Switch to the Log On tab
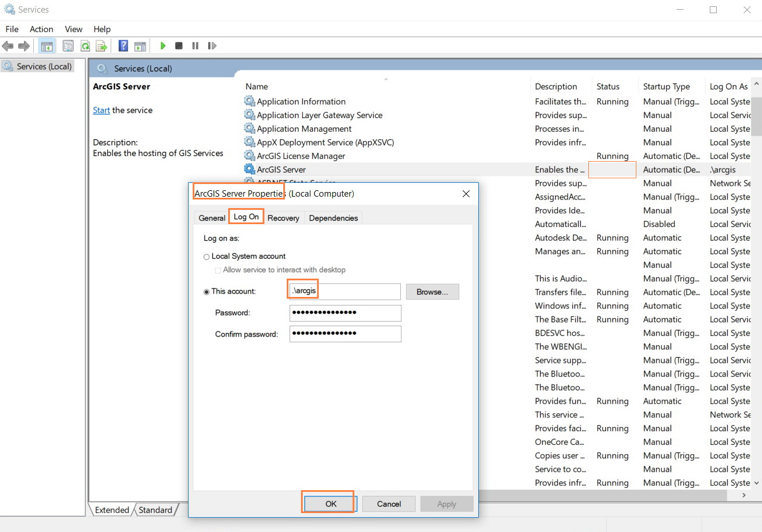The image size is (762, 532). click(x=246, y=217)
